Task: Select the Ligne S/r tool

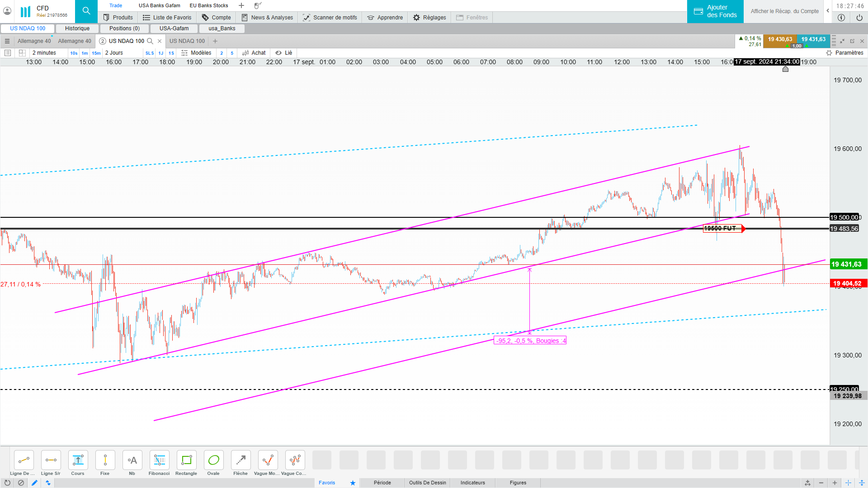Action: 51,460
